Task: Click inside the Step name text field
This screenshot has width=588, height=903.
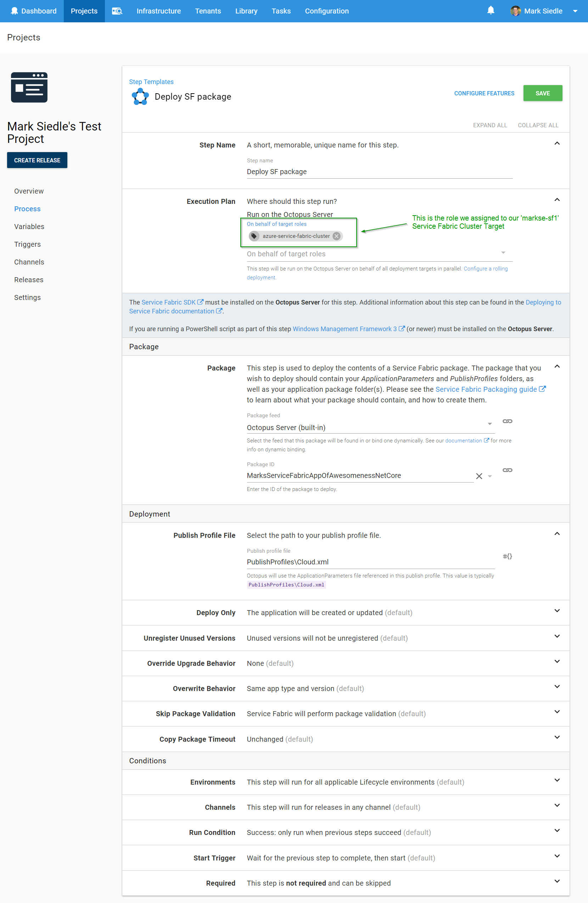Action: pyautogui.click(x=379, y=172)
